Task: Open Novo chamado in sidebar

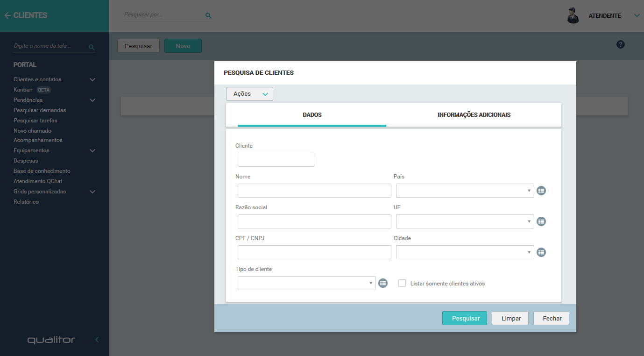Action: (x=32, y=131)
